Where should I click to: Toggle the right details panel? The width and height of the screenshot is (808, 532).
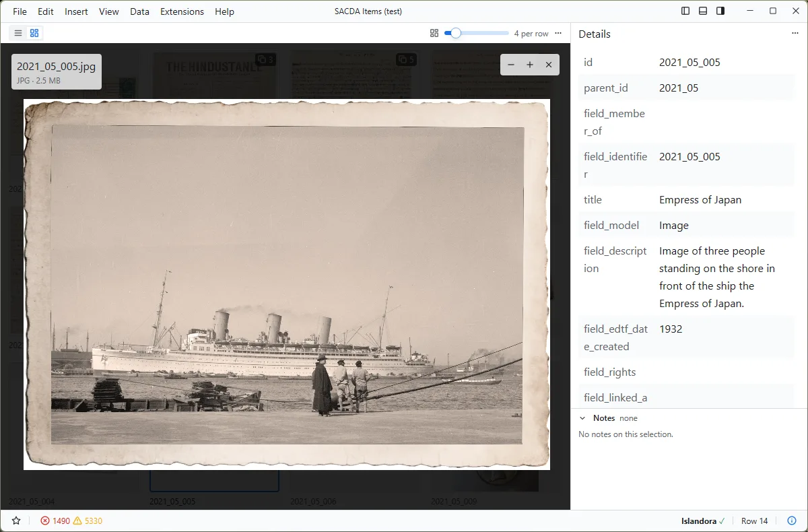720,11
